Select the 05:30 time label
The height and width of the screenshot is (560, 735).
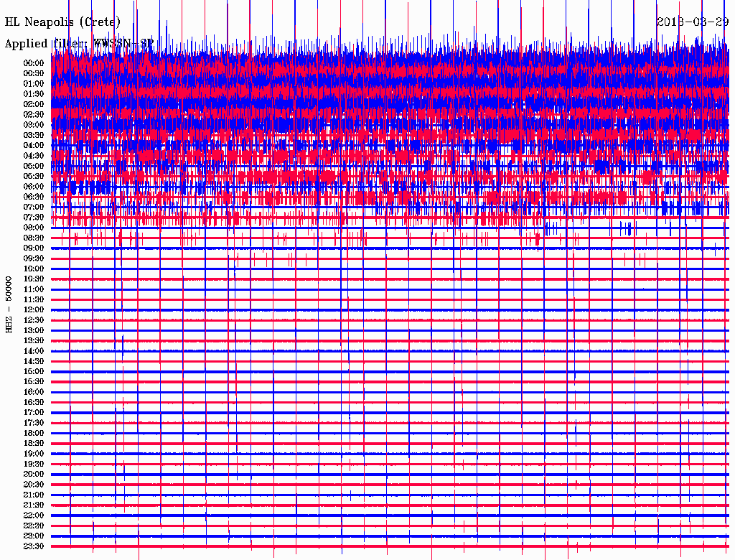coord(34,177)
